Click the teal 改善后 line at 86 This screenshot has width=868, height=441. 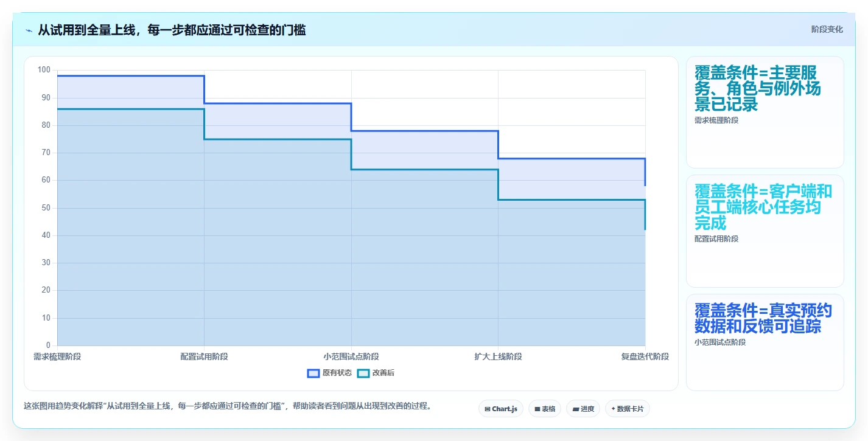coord(131,109)
